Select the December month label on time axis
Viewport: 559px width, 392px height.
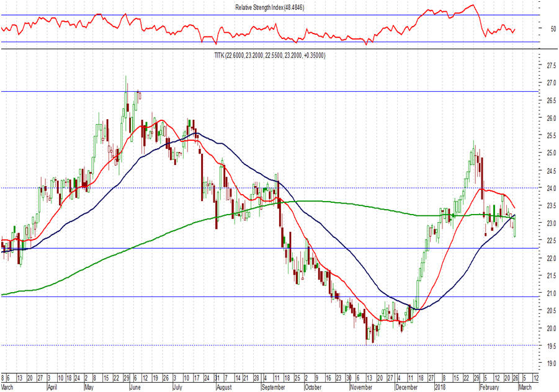(x=406, y=388)
